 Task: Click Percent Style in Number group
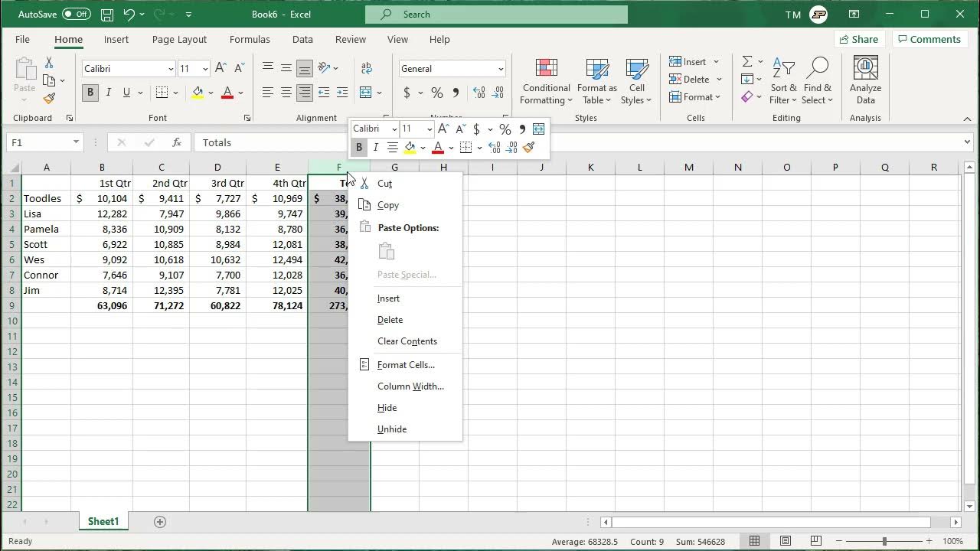437,93
